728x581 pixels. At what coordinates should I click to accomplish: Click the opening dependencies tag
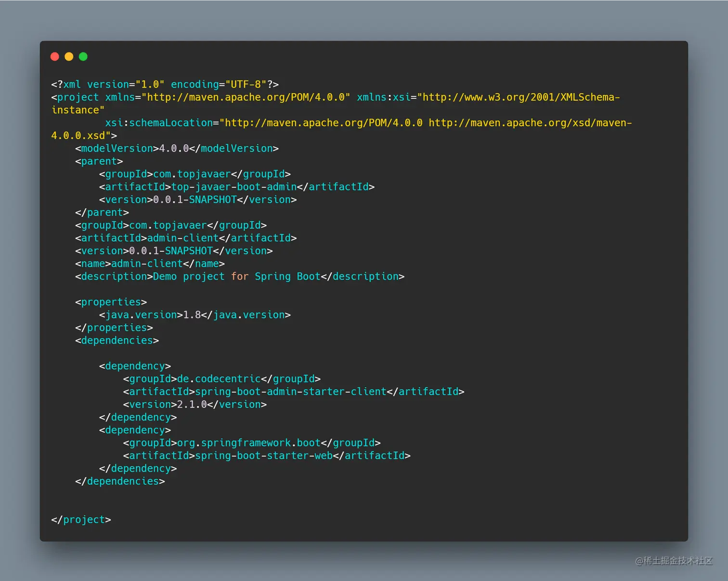click(117, 341)
